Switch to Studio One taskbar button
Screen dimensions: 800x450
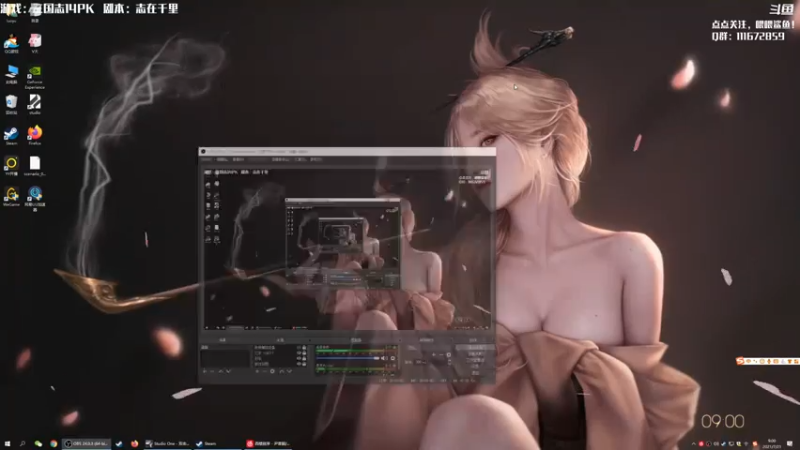coord(167,444)
